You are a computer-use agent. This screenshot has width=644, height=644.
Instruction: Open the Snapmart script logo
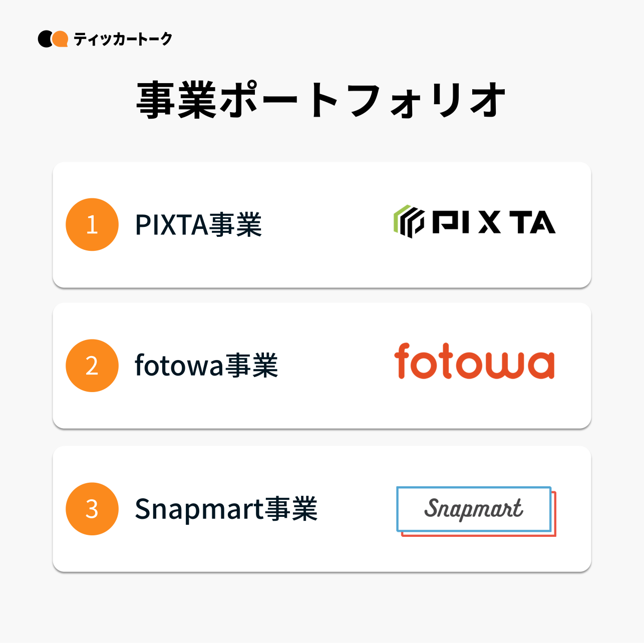point(474,509)
